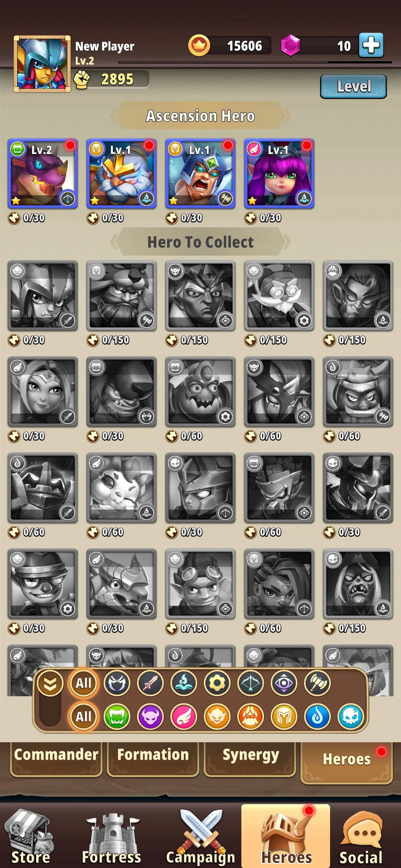
Task: Select the pink wing faction filter
Action: [184, 716]
